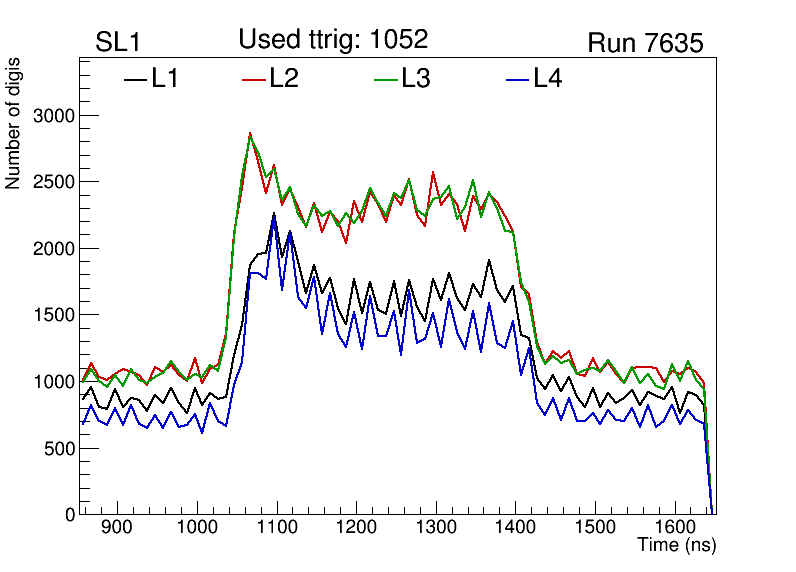Select the L1 legend text label
Viewport: 796px width, 572px height.
[165, 79]
